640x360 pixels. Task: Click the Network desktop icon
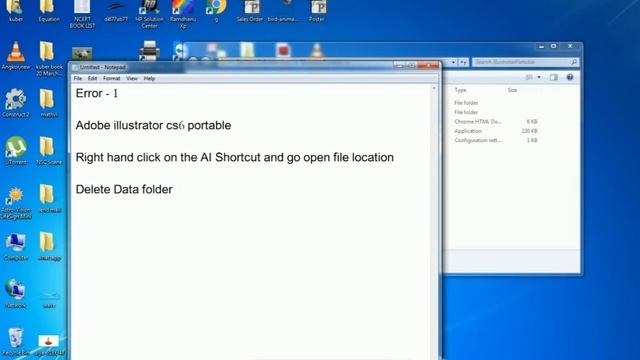tap(16, 294)
